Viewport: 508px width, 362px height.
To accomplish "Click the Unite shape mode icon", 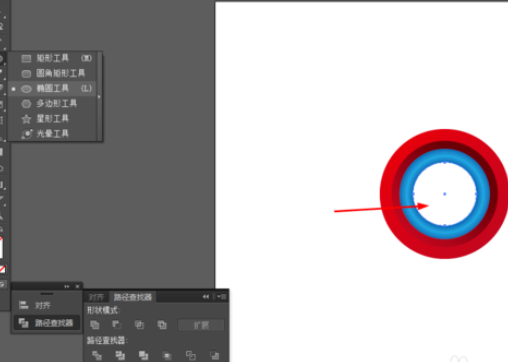I will (x=95, y=325).
